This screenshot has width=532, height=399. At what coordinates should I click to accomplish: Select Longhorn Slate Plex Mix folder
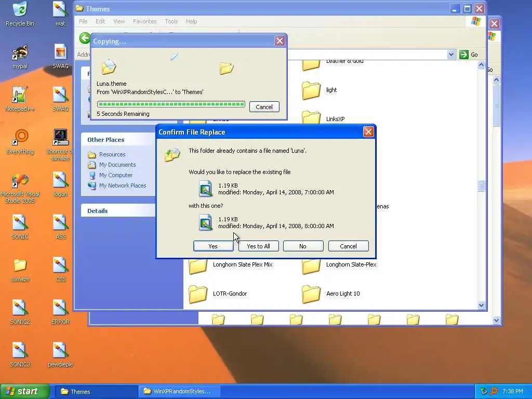pos(231,265)
